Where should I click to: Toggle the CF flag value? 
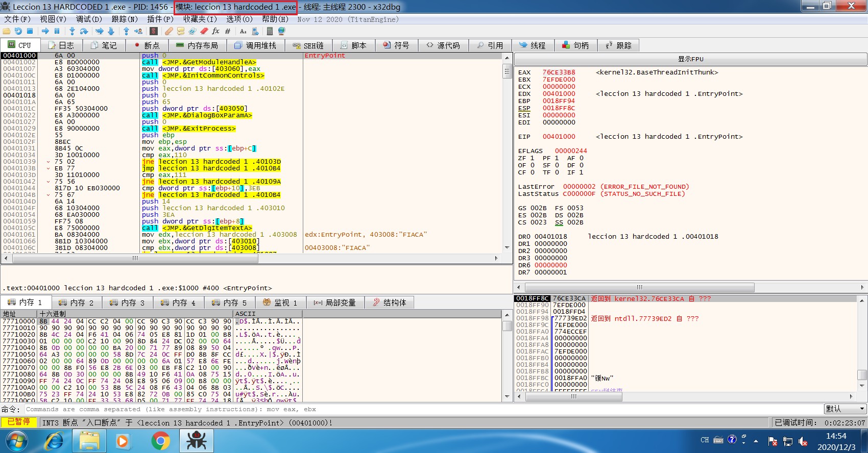click(x=532, y=172)
